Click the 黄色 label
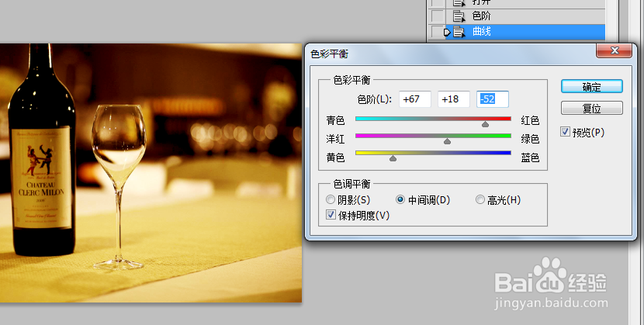 tap(335, 157)
